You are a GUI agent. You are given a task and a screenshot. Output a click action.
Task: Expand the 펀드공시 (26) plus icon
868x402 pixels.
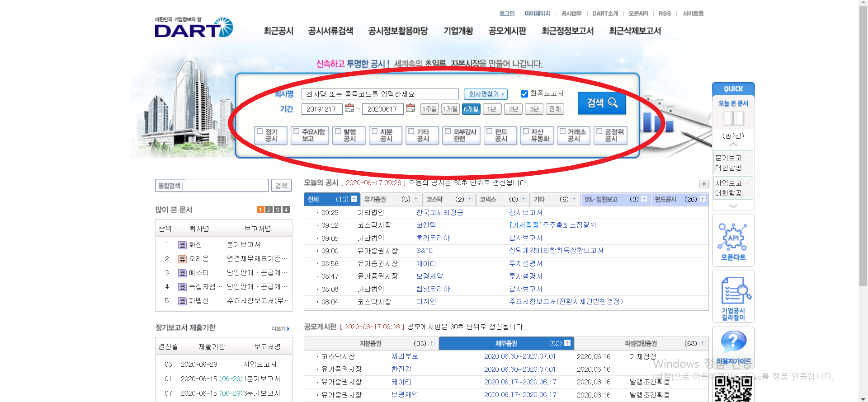[x=703, y=199]
